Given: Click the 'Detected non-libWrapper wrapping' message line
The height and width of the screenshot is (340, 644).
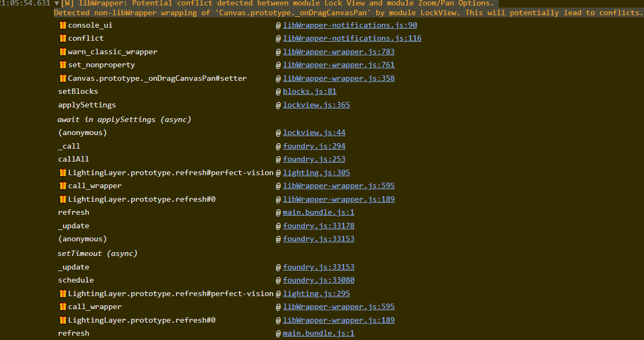Looking at the screenshot, I should point(348,12).
